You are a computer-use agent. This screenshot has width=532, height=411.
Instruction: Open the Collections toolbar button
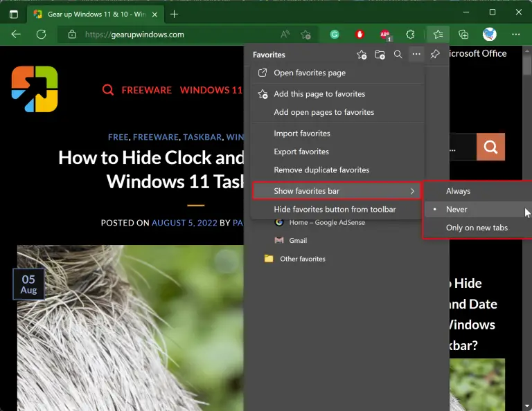tap(463, 34)
